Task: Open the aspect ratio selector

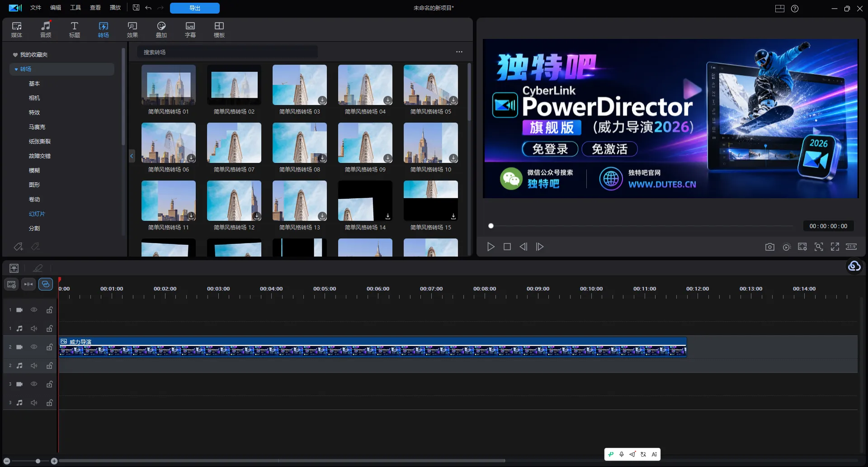Action: click(851, 247)
